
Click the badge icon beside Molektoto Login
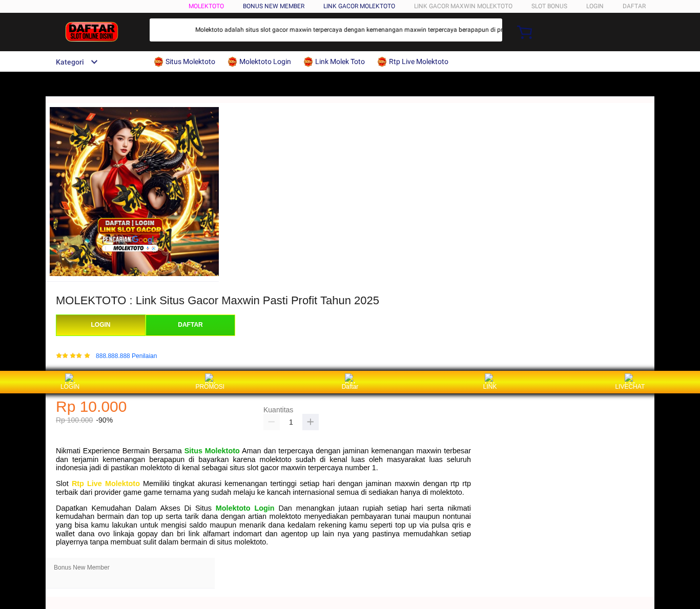[x=232, y=62]
